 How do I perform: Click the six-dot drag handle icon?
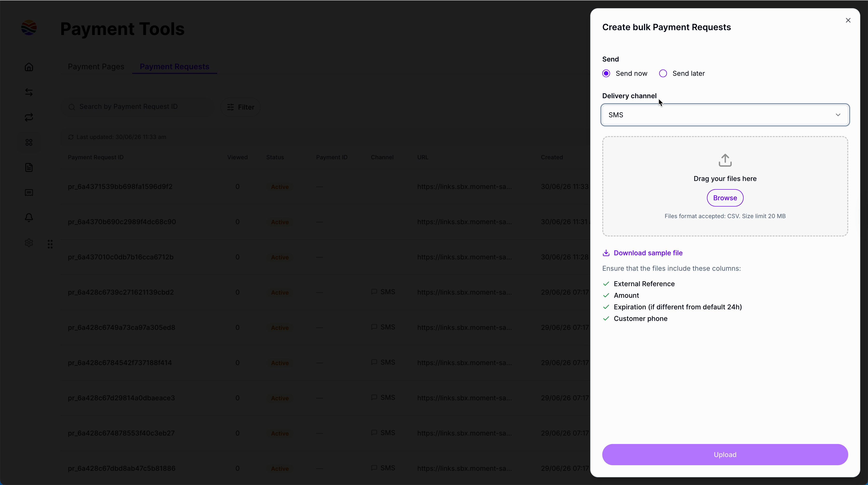pos(50,244)
